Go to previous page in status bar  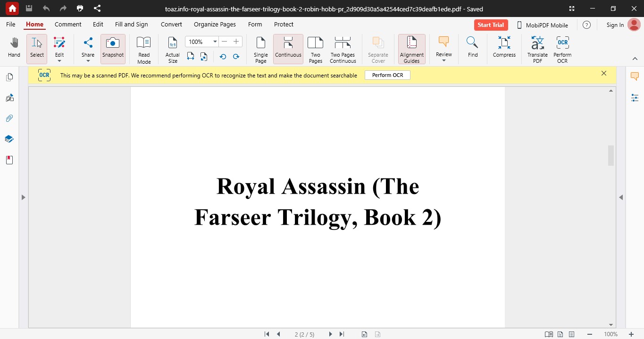(278, 334)
